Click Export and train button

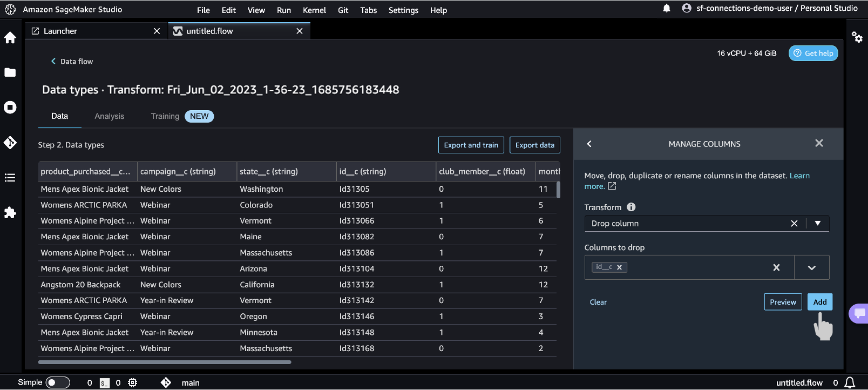tap(471, 145)
